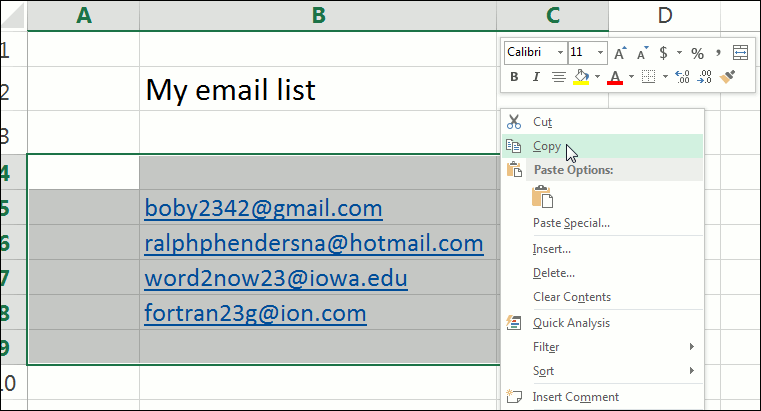Screen dimensions: 761x411
Task: Choose Sort in the context menu
Action: point(602,370)
